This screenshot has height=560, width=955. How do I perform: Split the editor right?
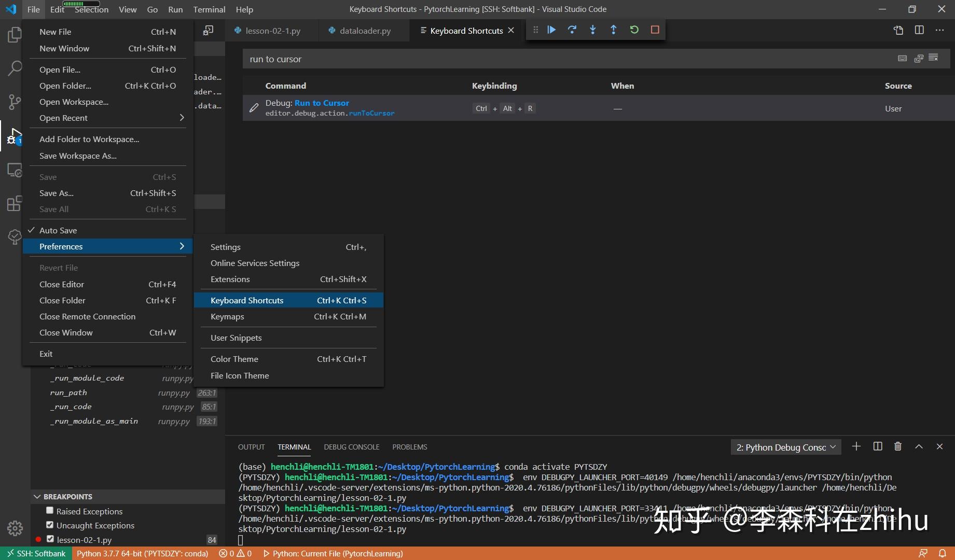coord(919,30)
